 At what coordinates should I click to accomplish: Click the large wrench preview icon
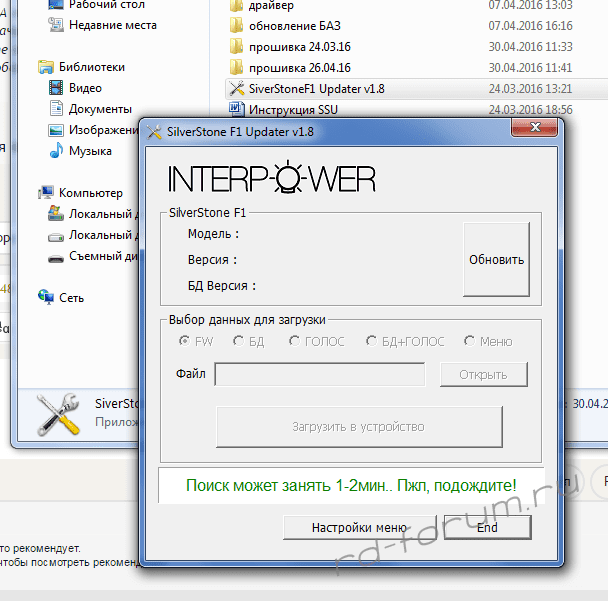(58, 413)
